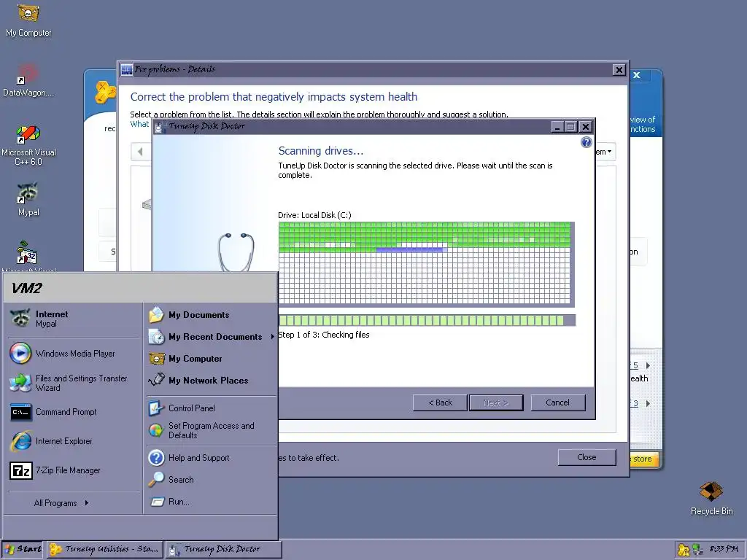The image size is (747, 560).
Task: Click the My Network Places icon
Action: [156, 380]
